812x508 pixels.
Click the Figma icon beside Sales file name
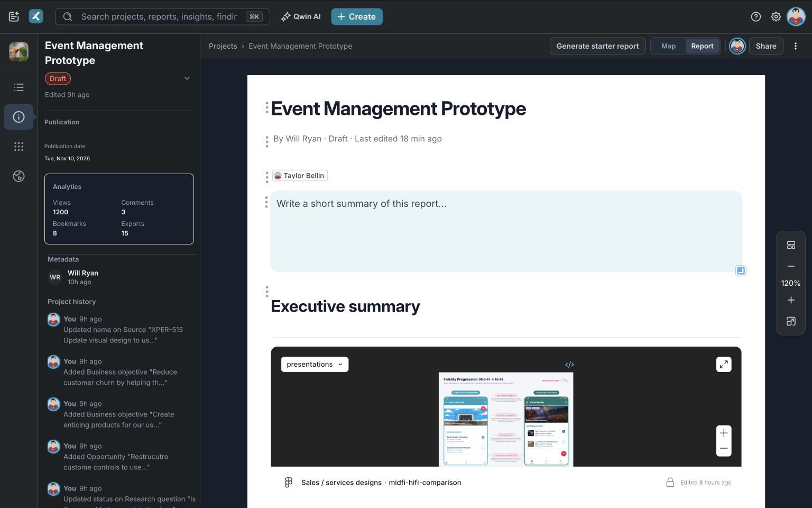pos(289,482)
